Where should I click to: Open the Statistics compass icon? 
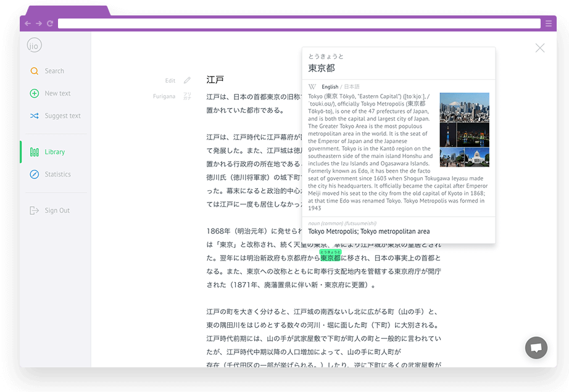click(35, 174)
